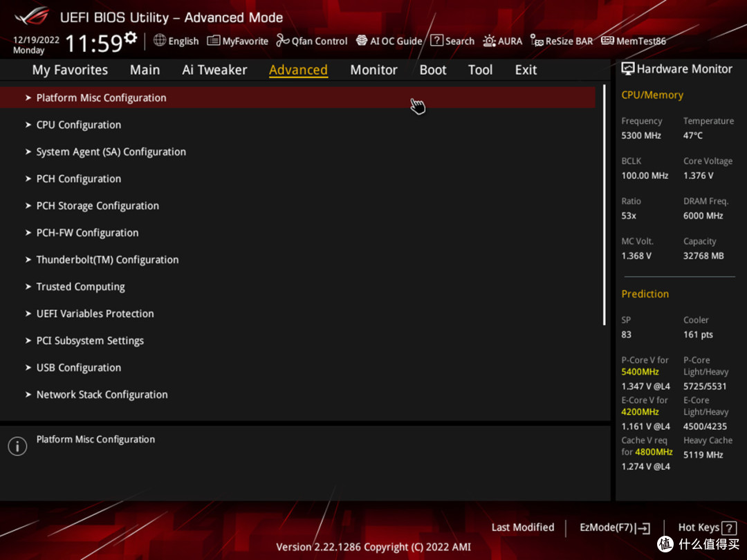Click the 4500/4235 E-Core value

(705, 426)
